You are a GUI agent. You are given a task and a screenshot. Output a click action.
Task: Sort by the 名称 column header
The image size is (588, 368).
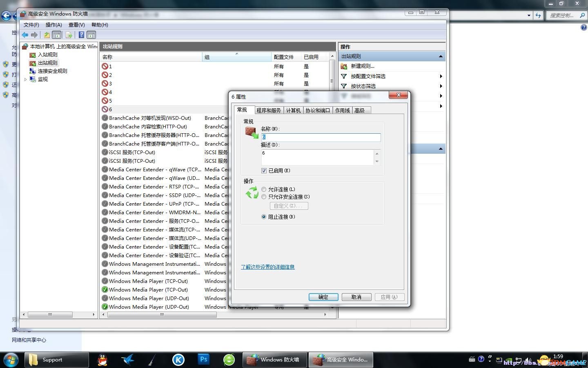click(151, 57)
